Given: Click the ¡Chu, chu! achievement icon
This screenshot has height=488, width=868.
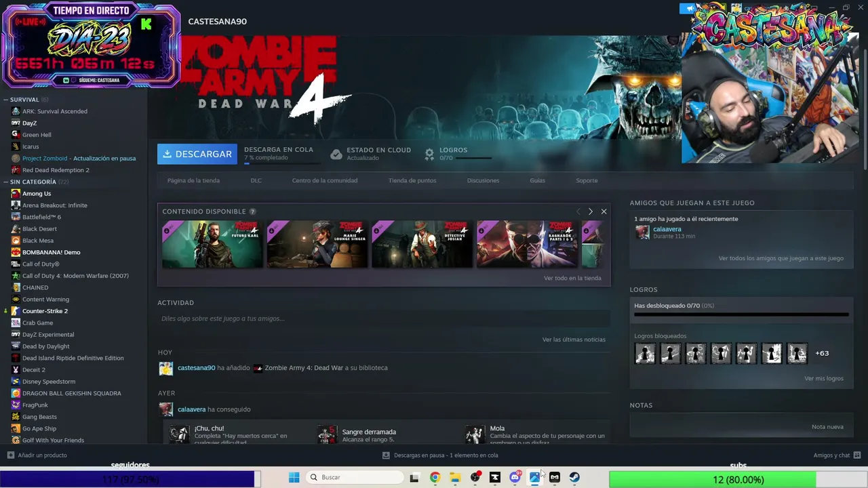Looking at the screenshot, I should [179, 434].
